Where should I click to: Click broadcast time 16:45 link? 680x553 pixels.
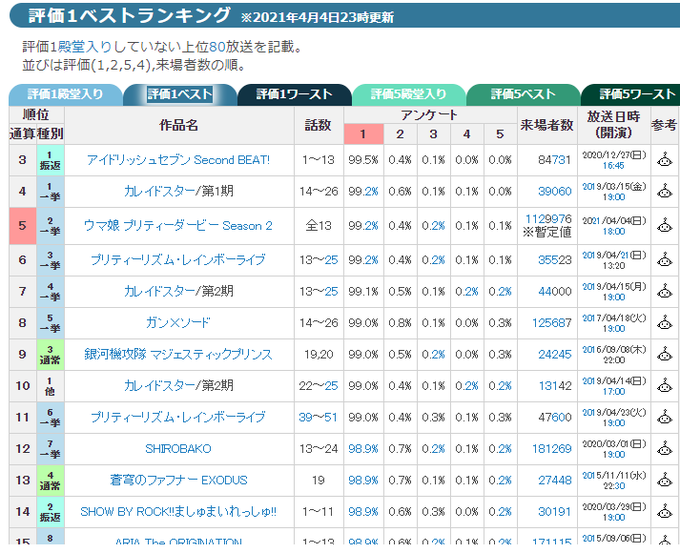coord(614,166)
